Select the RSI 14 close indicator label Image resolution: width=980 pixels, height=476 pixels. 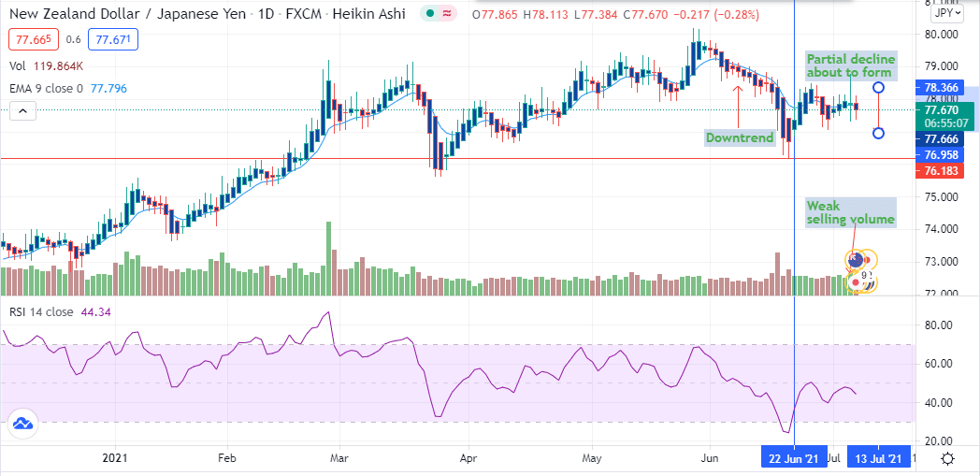[39, 312]
